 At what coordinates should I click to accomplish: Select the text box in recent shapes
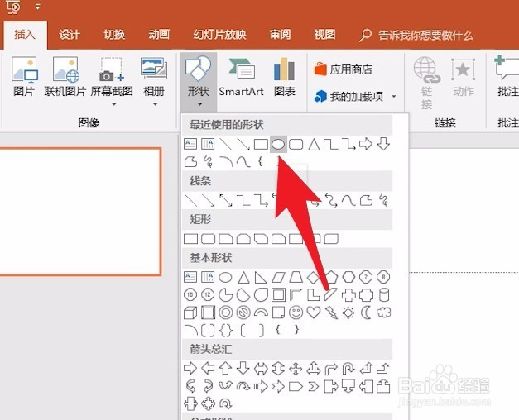(x=190, y=144)
